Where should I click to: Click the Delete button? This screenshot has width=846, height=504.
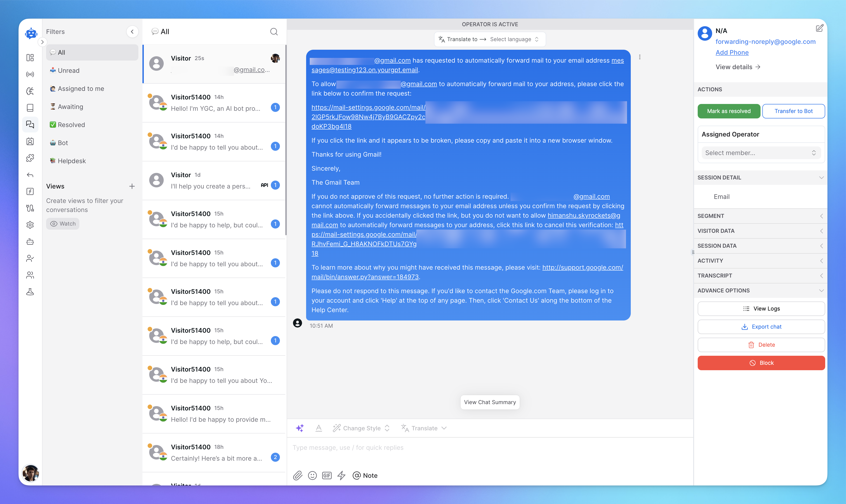point(761,345)
